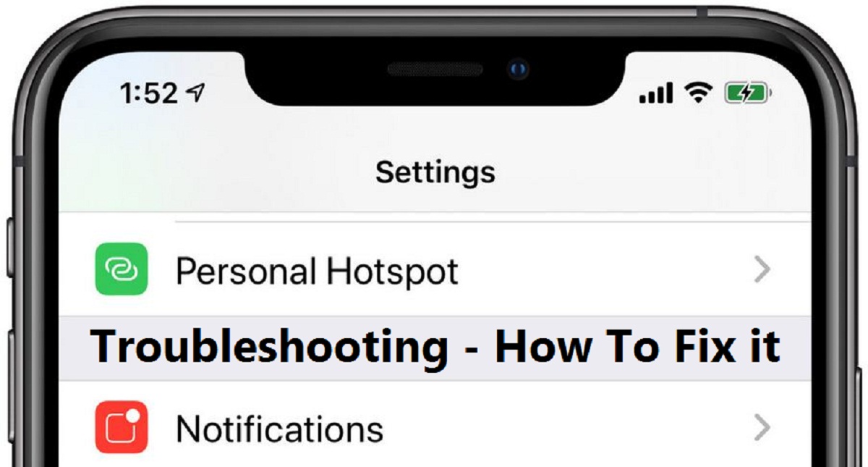This screenshot has height=467, width=868.
Task: Click the 1:52 clock in the status bar
Action: tap(148, 93)
